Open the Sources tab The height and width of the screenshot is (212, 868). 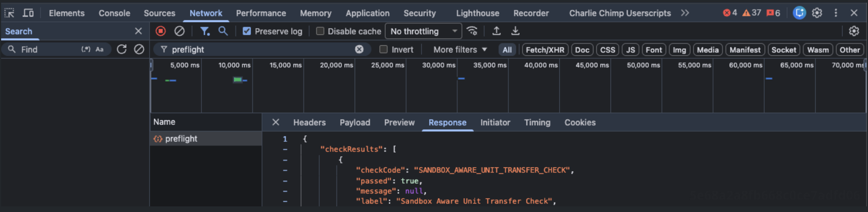tap(159, 13)
